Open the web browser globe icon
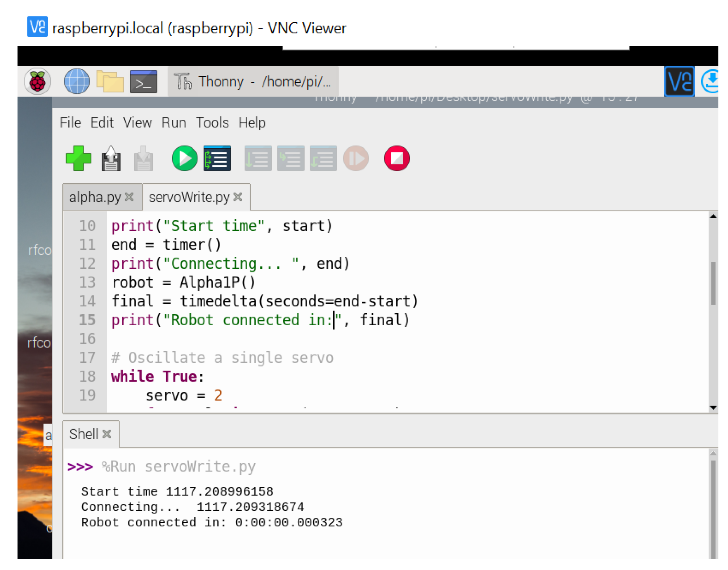The width and height of the screenshot is (728, 570). [x=77, y=81]
